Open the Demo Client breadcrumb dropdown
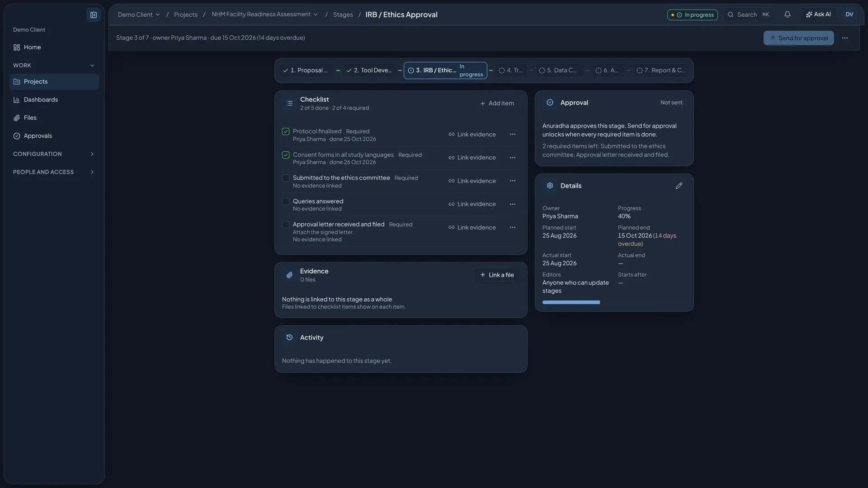The image size is (868, 488). point(139,14)
